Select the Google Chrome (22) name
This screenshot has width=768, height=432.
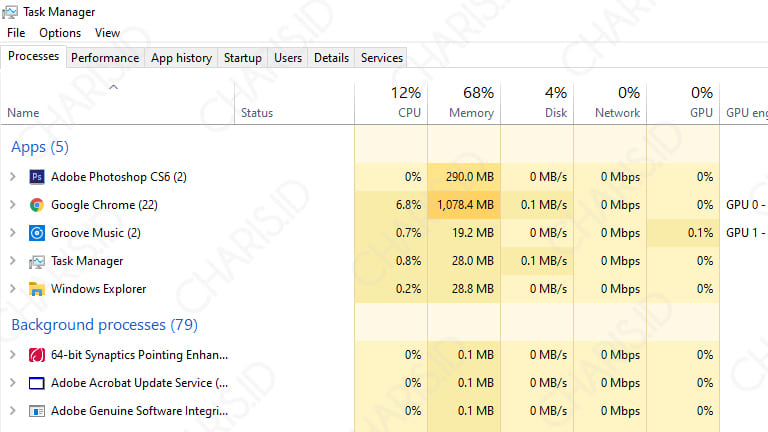point(104,205)
